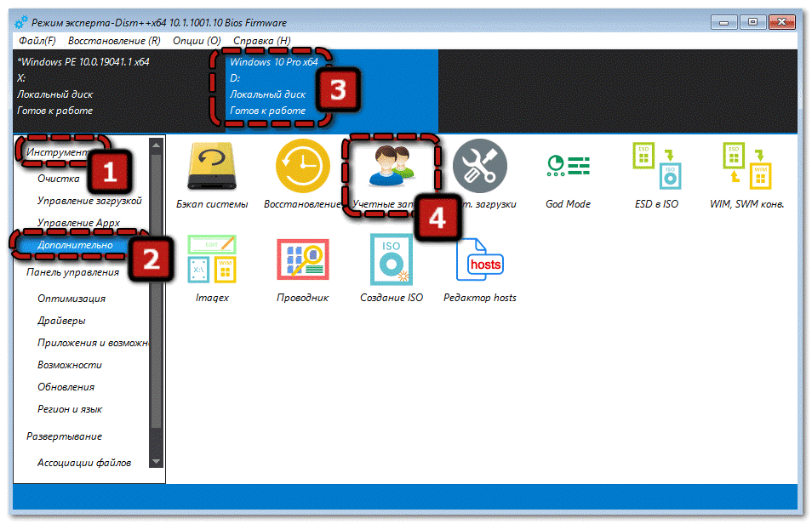Open Оптимизация in the sidebar

point(71,299)
